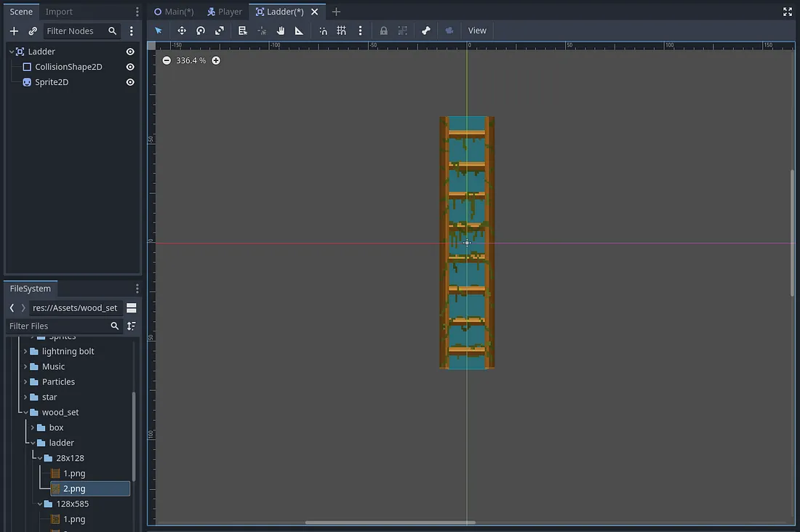Collapse the wood_set folder
This screenshot has height=532, width=800.
25,412
